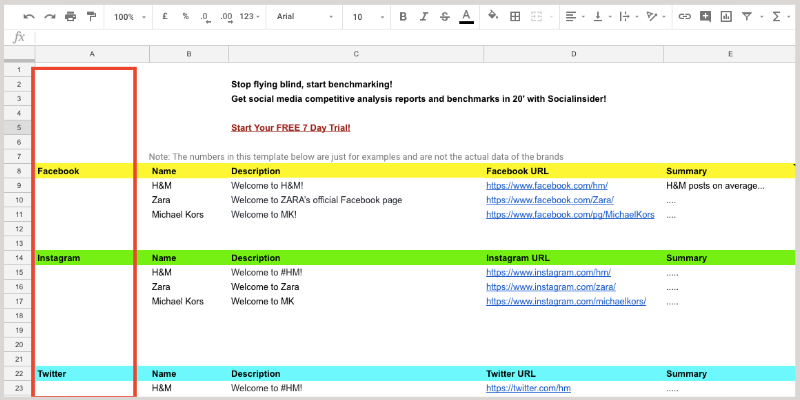This screenshot has width=800, height=400.
Task: Select the 'Twitter URL' header cell
Action: coord(573,374)
